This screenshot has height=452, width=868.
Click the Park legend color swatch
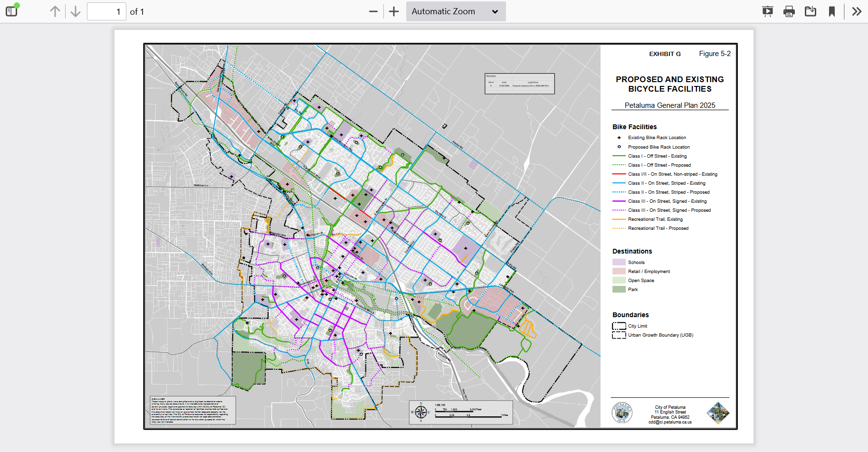(619, 289)
